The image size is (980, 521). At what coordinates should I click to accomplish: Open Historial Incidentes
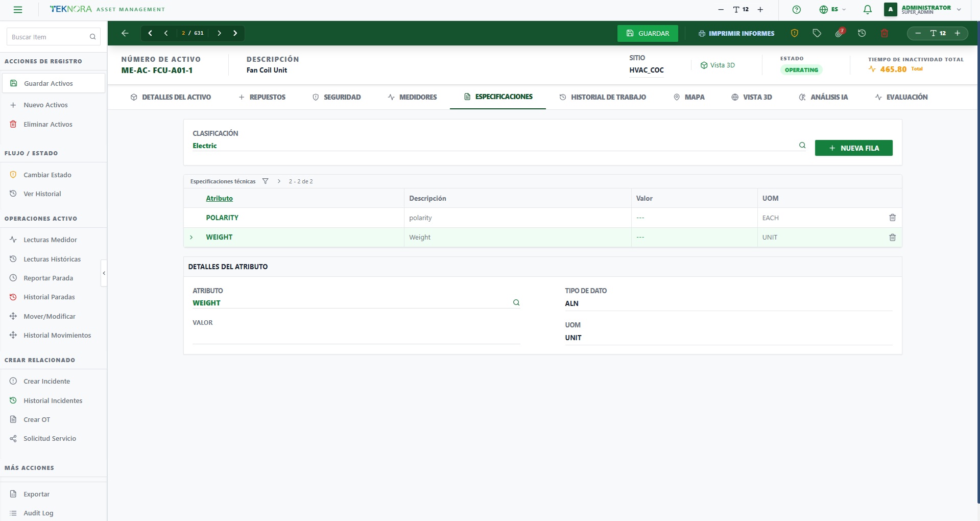pyautogui.click(x=53, y=400)
